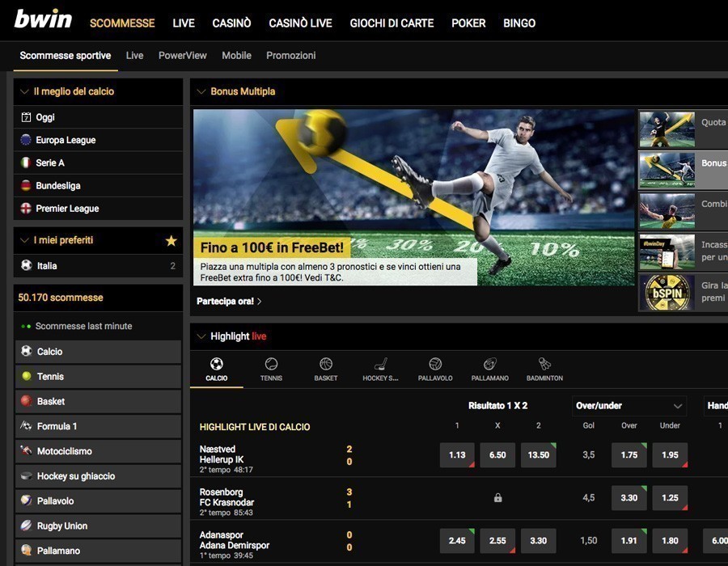Click the Partecipa ora arrow chevron
This screenshot has height=566, width=728.
[259, 301]
